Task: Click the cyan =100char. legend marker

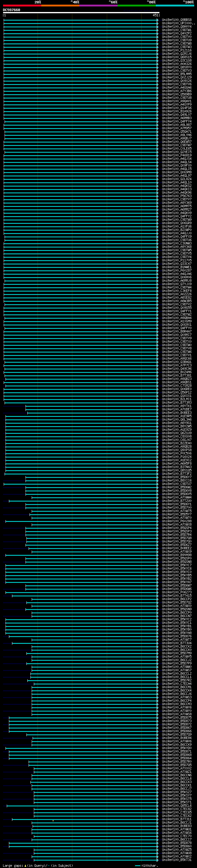Action: pyautogui.click(x=138, y=865)
